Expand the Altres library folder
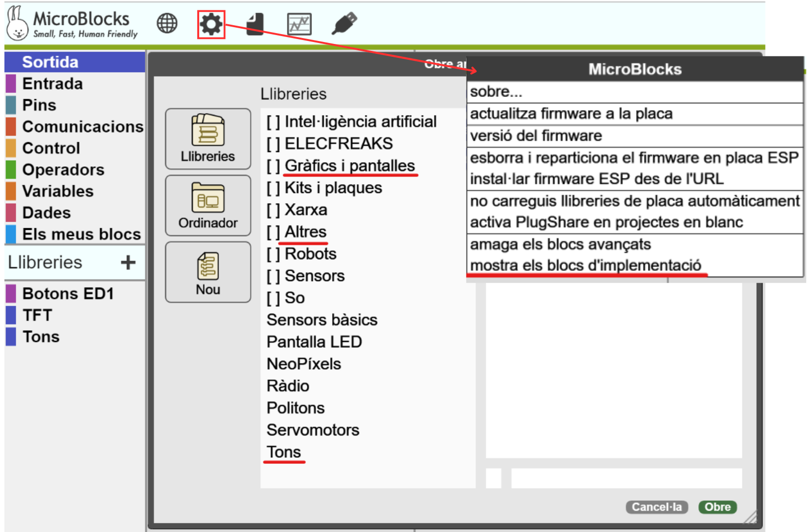Viewport: 810px width, 532px height. 305,232
